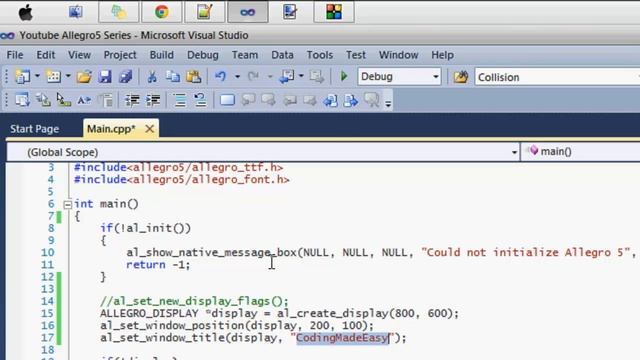The width and height of the screenshot is (640, 360).
Task: Click the Save All icon
Action: tap(126, 77)
